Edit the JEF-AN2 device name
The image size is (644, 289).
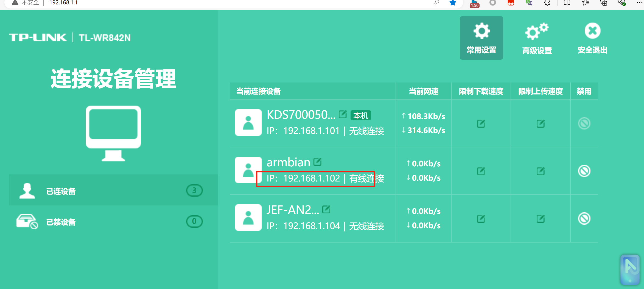326,210
